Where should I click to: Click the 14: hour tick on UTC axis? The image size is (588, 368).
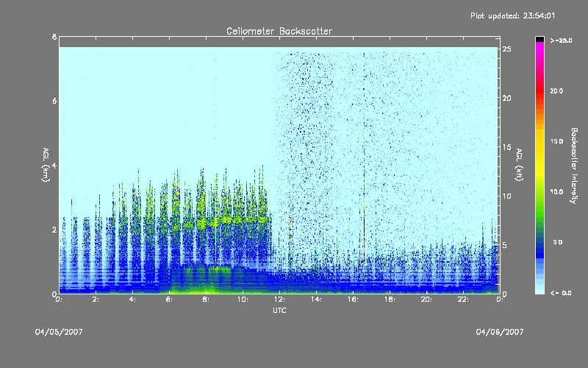coord(316,300)
